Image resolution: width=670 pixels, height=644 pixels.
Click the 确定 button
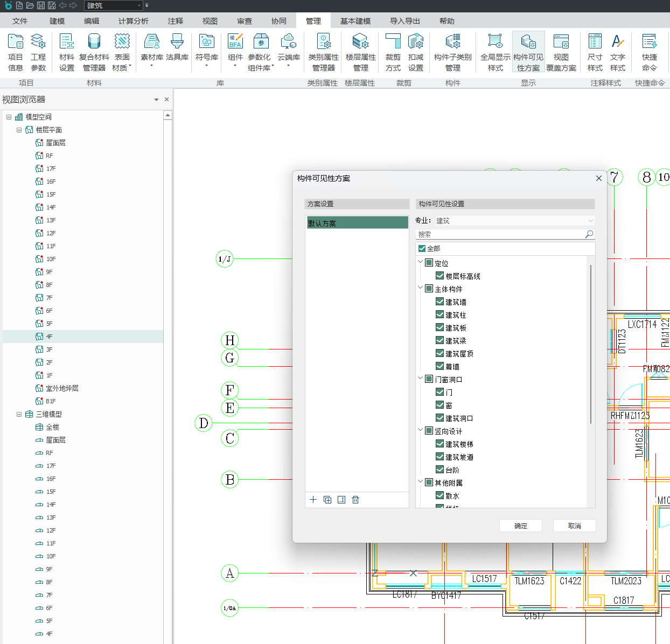point(520,526)
